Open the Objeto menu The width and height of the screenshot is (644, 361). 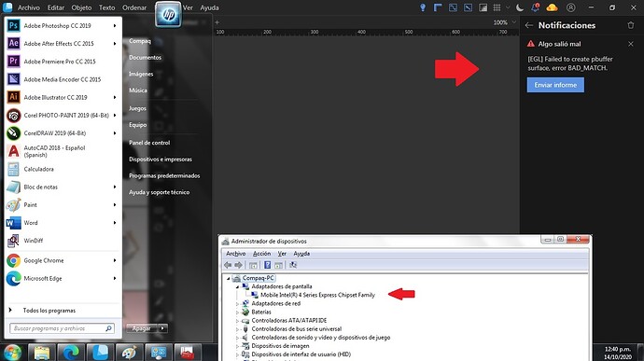81,7
